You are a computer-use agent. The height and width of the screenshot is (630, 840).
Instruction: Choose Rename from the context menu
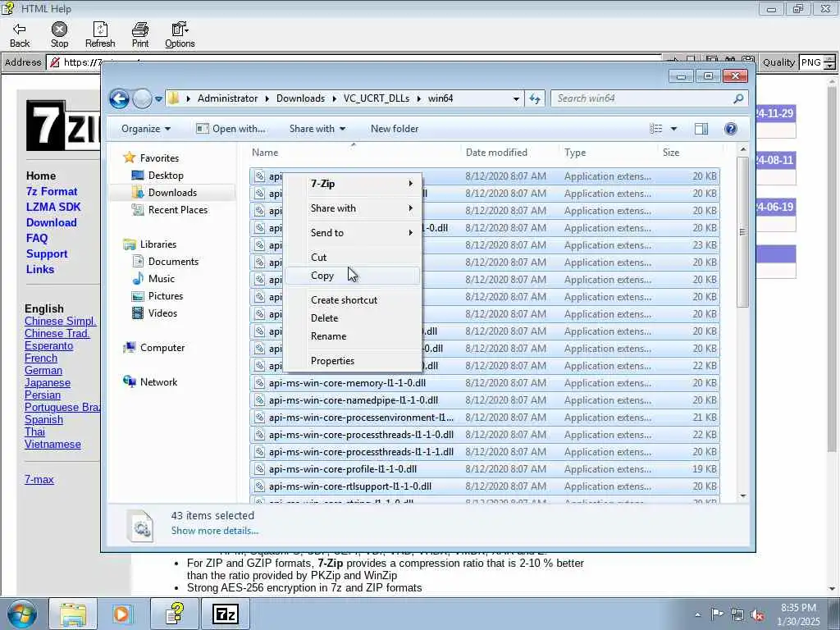[x=353, y=336]
